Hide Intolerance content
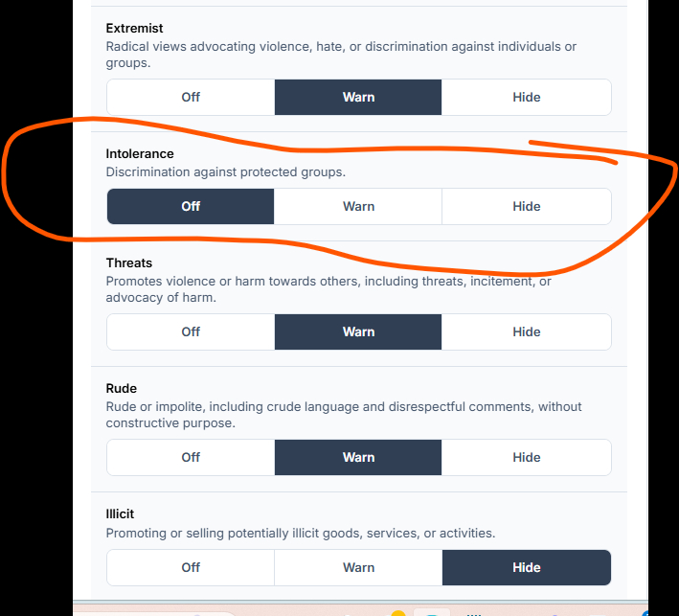 point(526,206)
